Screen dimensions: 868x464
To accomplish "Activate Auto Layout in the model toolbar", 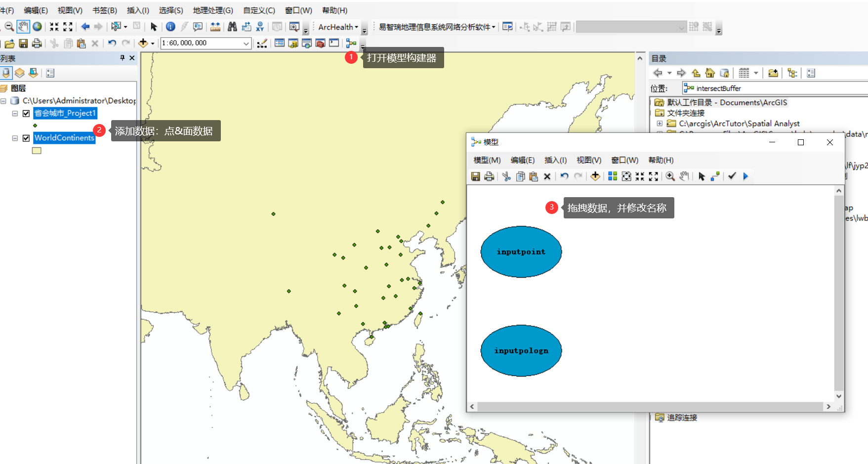I will tap(612, 176).
